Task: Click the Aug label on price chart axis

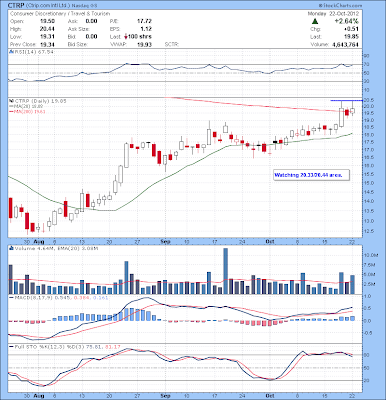Action: [39, 241]
